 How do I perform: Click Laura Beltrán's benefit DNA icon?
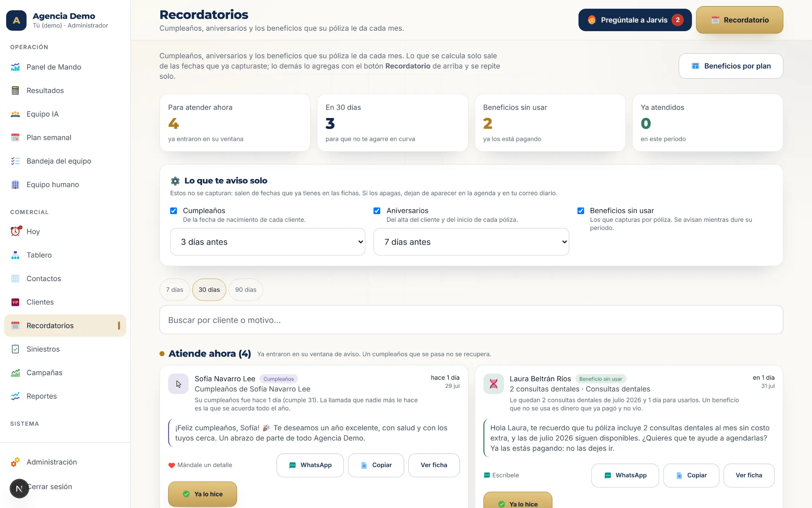[x=493, y=384]
